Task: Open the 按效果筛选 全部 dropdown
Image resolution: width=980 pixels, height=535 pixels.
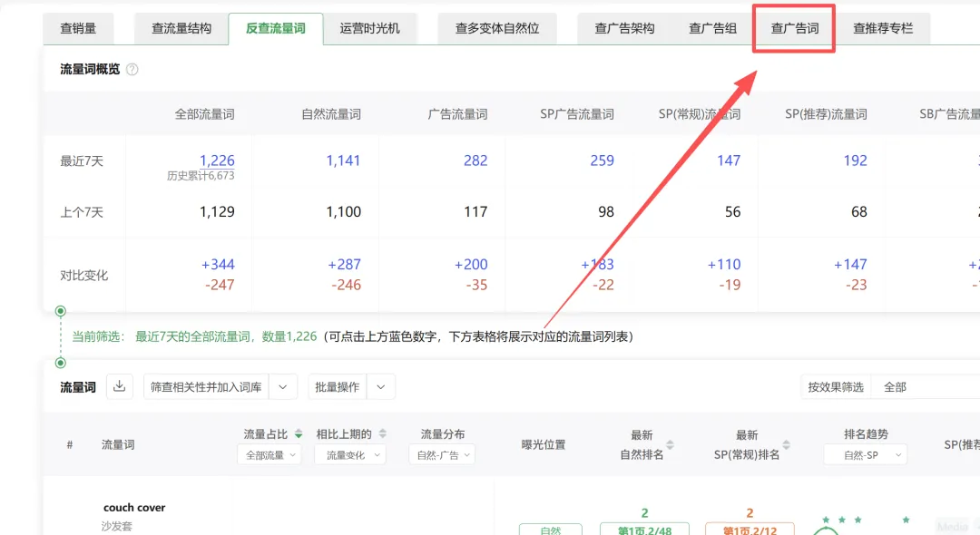Action: point(926,387)
